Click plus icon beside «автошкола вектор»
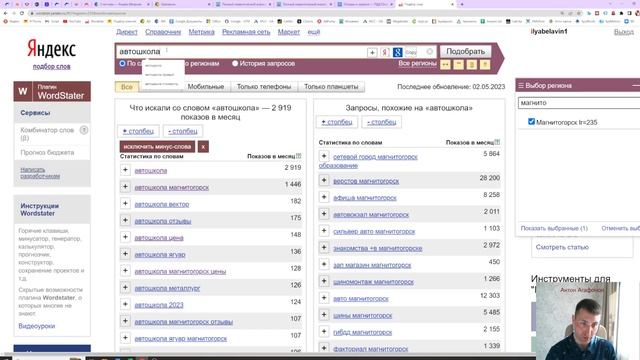640x360 pixels. (125, 203)
